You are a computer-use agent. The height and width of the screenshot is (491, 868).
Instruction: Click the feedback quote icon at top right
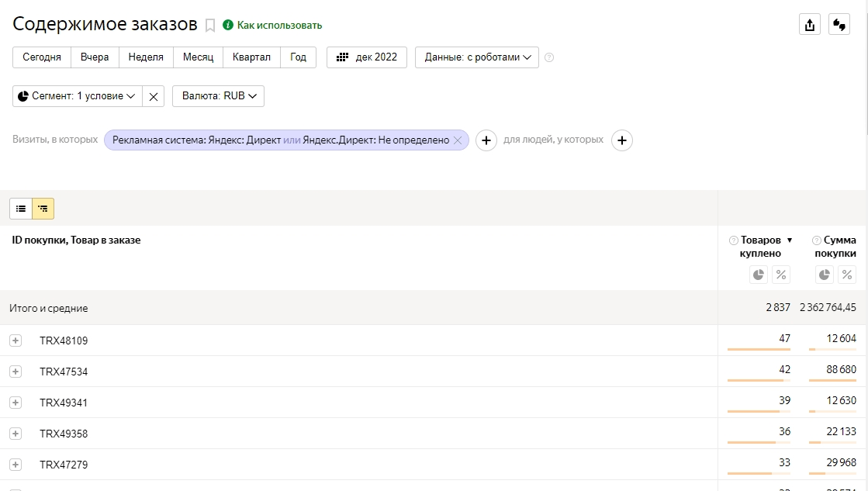tap(839, 25)
